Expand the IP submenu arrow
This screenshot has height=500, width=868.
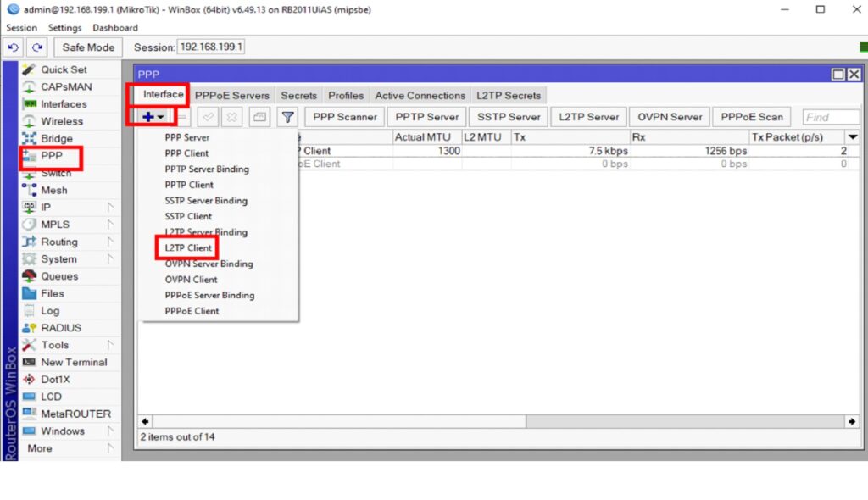(110, 207)
